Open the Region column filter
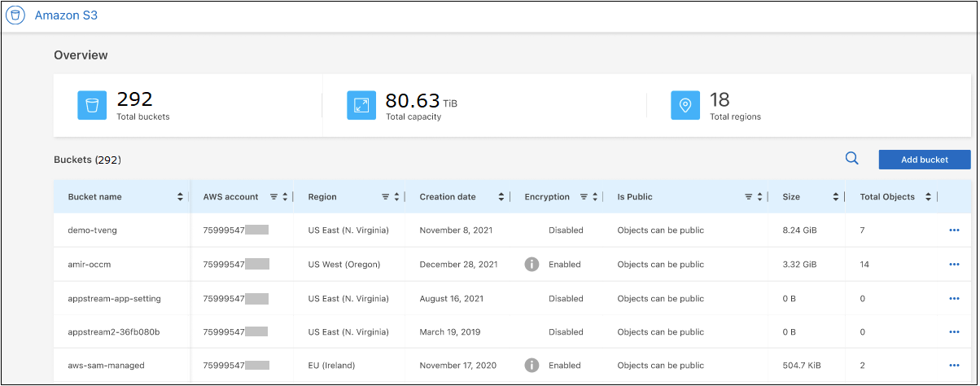Screen dimensions: 980x386 pyautogui.click(x=385, y=197)
